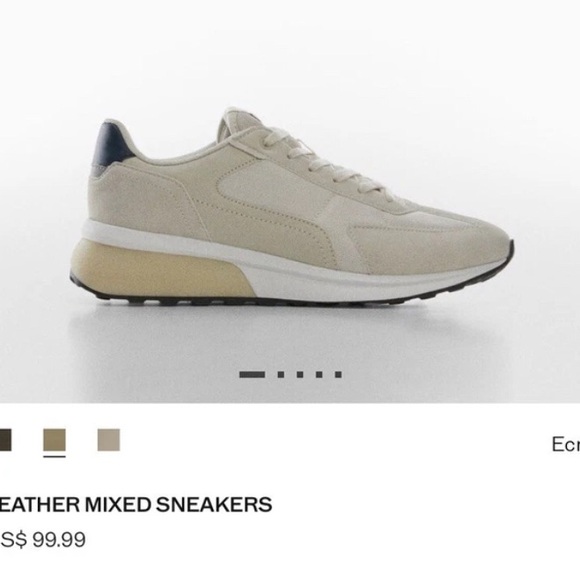Click the tan heel block of the sole
This screenshot has height=580, width=580.
pos(162,267)
